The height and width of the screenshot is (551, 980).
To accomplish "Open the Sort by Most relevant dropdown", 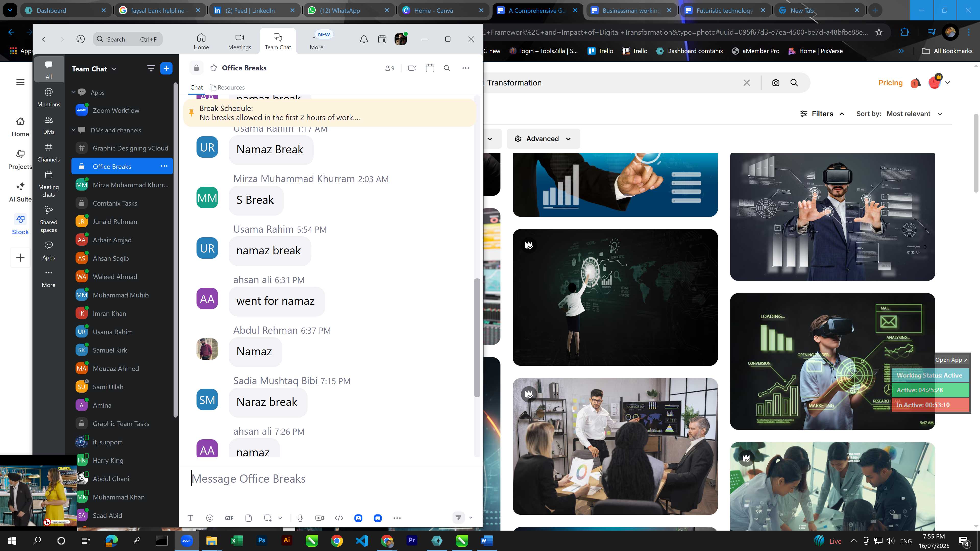I will pyautogui.click(x=915, y=114).
